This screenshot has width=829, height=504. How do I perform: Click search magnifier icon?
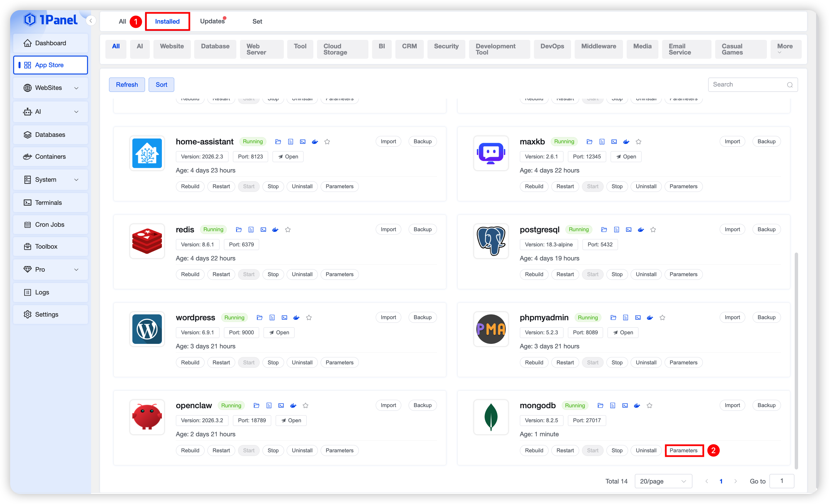[x=790, y=85]
